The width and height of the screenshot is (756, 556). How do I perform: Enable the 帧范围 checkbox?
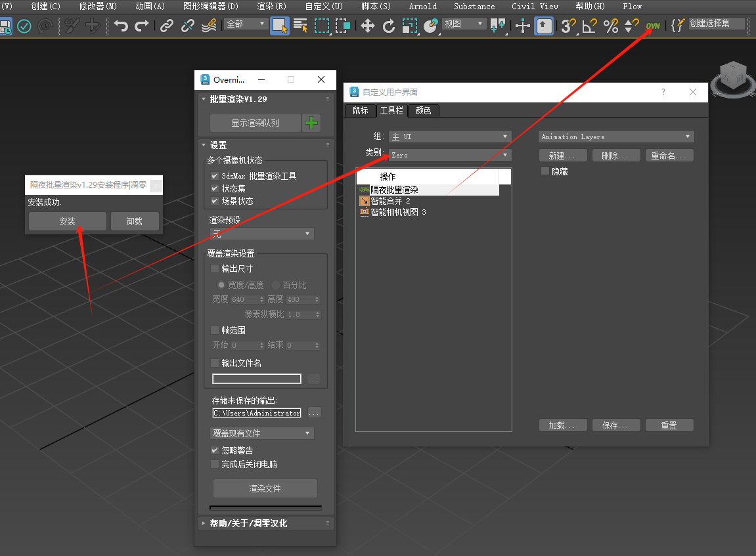(215, 330)
